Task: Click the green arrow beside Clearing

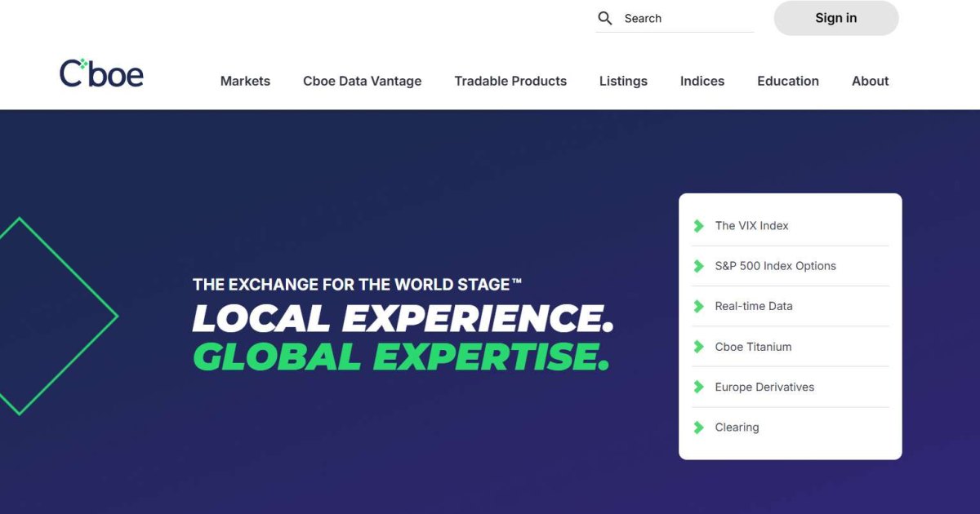Action: coord(699,428)
